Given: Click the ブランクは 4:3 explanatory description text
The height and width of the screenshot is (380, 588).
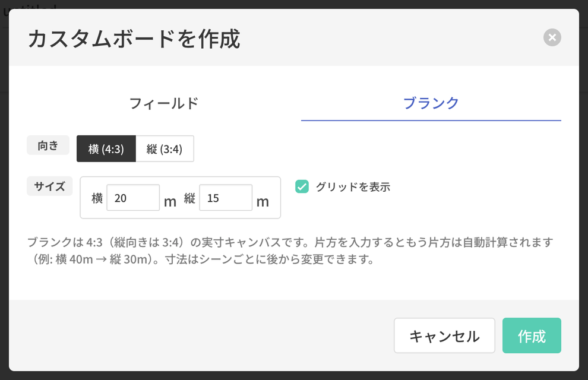Looking at the screenshot, I should (290, 251).
